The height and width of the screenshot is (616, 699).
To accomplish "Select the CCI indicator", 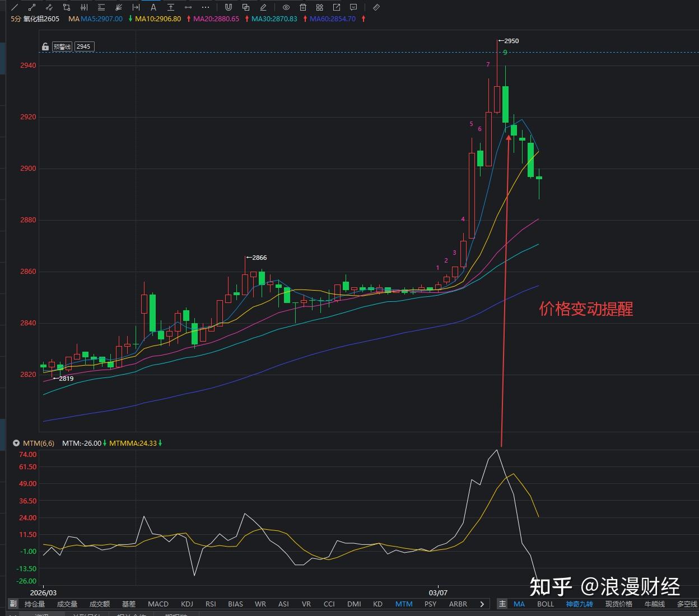I will [x=329, y=604].
